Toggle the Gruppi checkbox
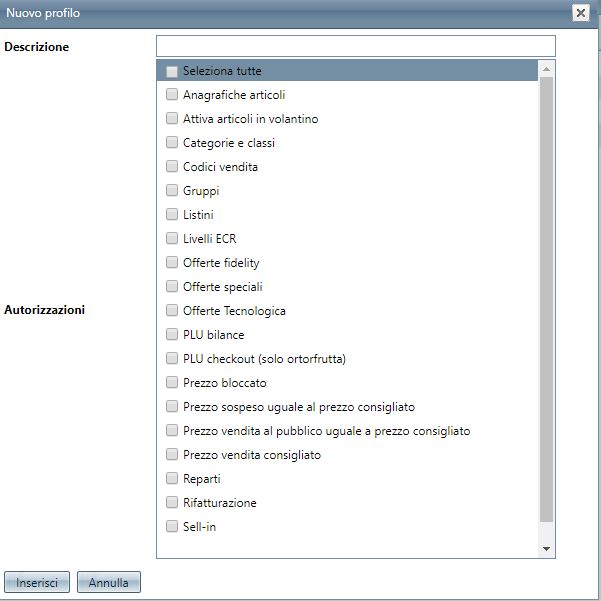The image size is (601, 601). click(172, 191)
